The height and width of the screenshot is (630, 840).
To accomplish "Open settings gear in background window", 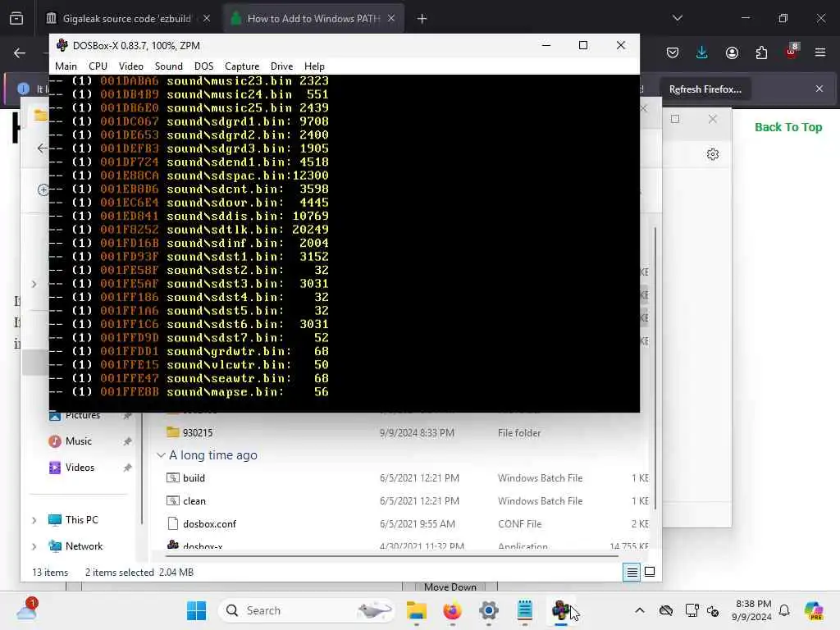I will [x=713, y=155].
